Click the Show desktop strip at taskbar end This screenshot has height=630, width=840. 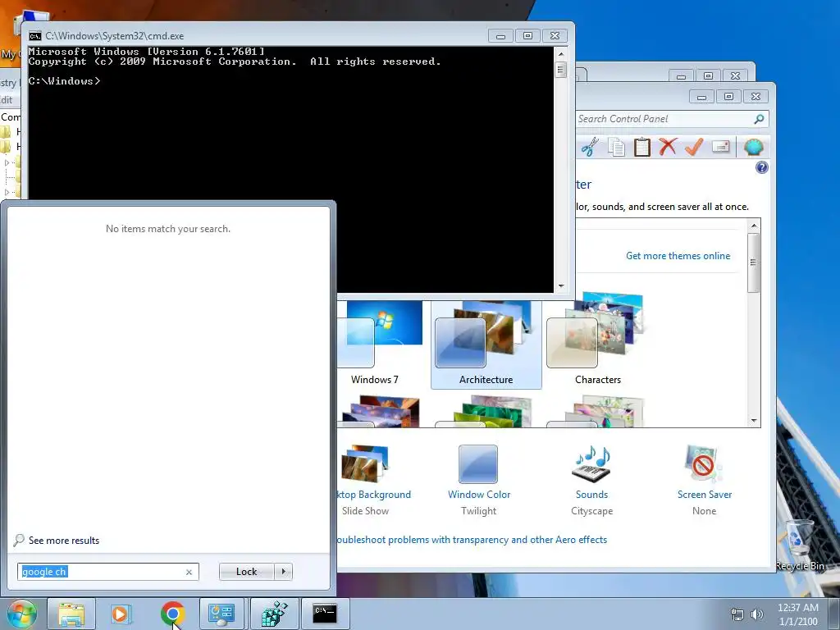[x=833, y=614]
